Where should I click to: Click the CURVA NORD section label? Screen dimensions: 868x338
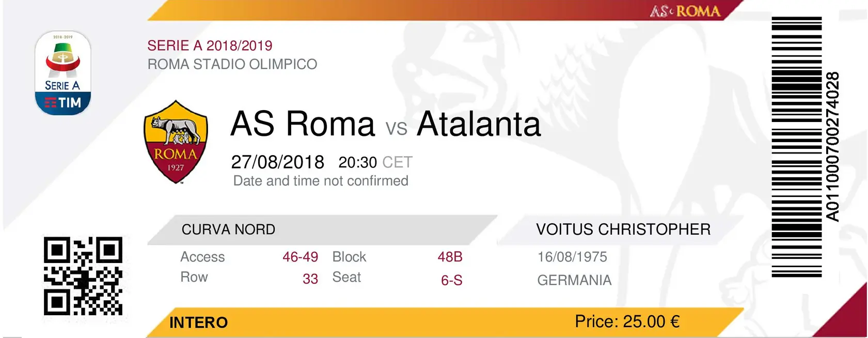click(x=228, y=229)
